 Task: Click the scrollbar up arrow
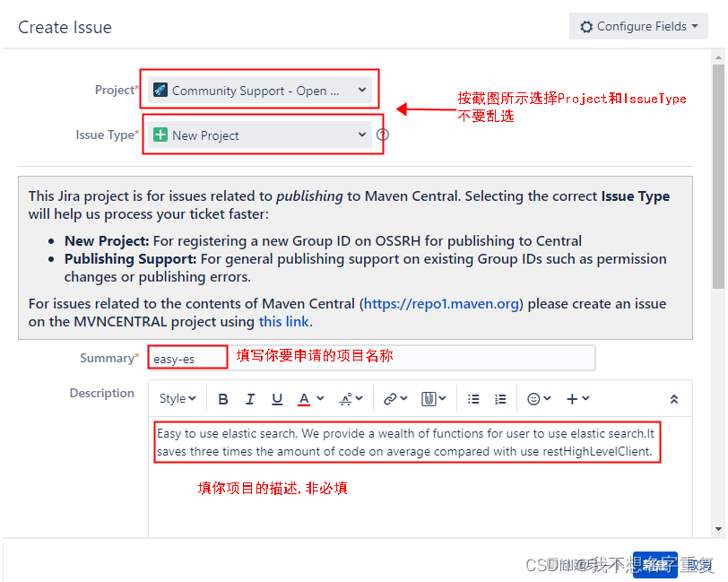click(x=719, y=57)
